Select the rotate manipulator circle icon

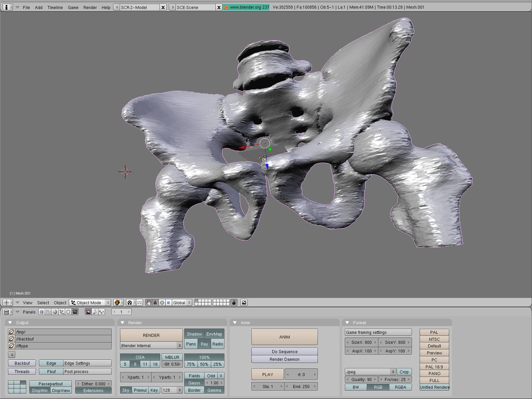point(162,303)
